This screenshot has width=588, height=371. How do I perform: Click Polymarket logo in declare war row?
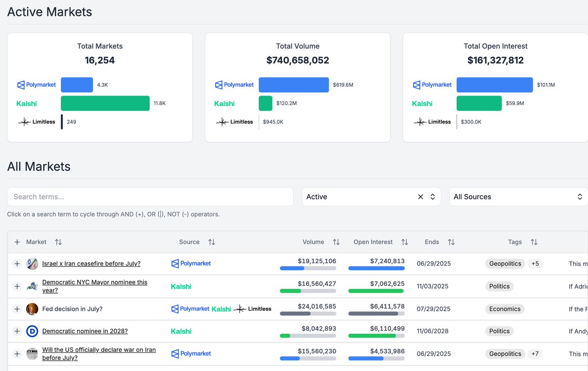(x=191, y=354)
